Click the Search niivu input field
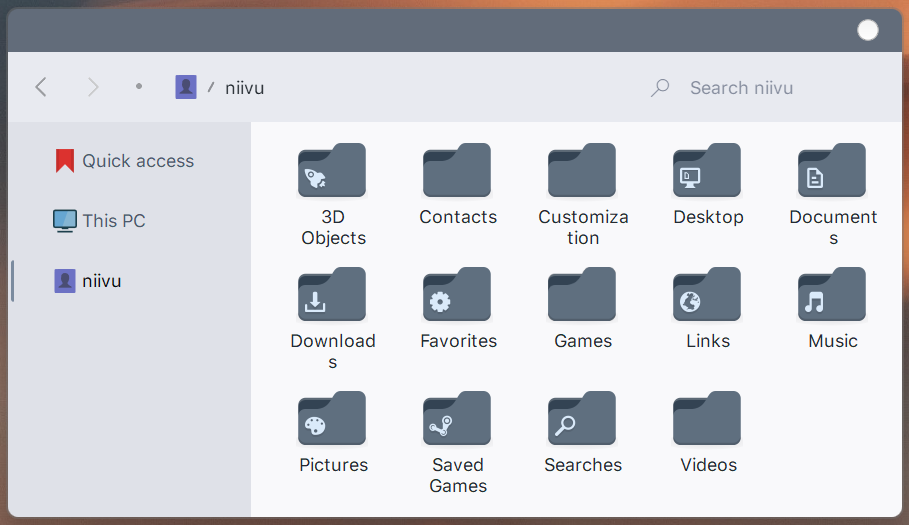 760,88
